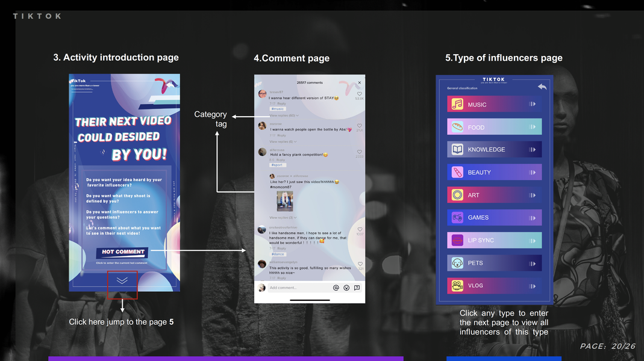Go back with the return arrow
Screen dimensions: 644x361
pyautogui.click(x=542, y=87)
